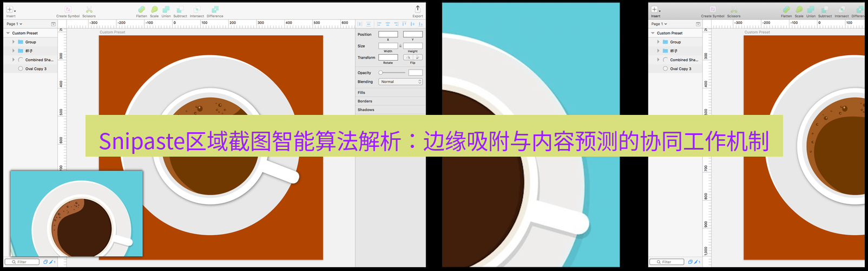Collapse the Custom Preset artboard in the left window
Image resolution: width=868 pixels, height=271 pixels.
[8, 33]
